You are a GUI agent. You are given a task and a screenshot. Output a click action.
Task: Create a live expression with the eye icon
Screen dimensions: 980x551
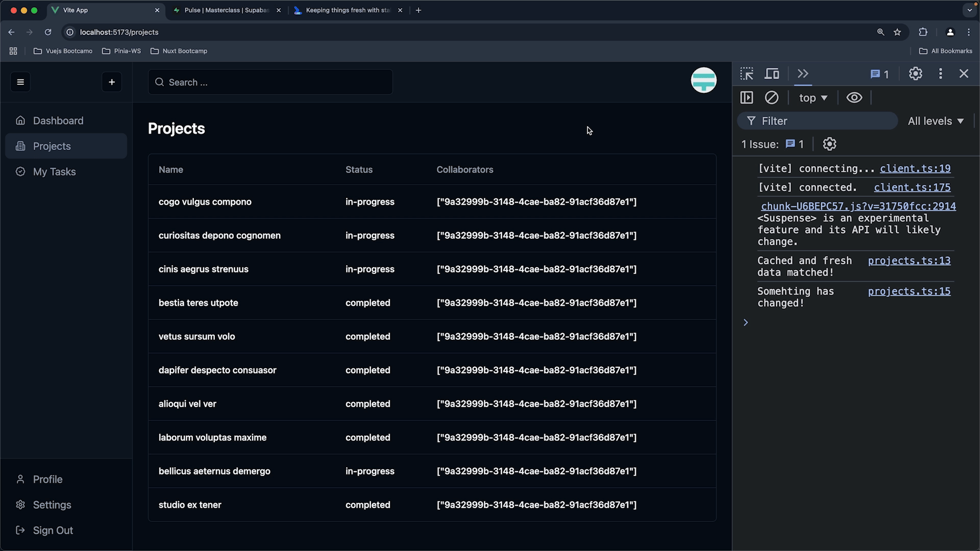(x=854, y=97)
